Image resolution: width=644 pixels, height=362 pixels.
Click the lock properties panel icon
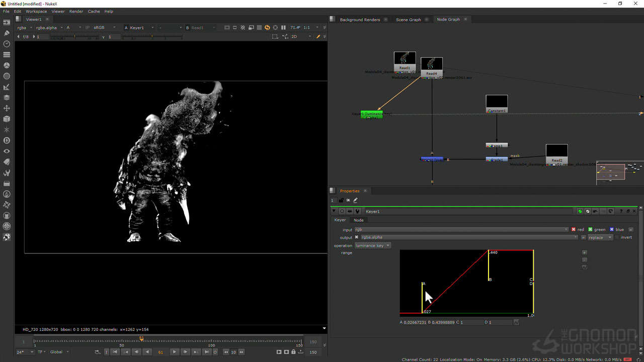click(x=341, y=201)
